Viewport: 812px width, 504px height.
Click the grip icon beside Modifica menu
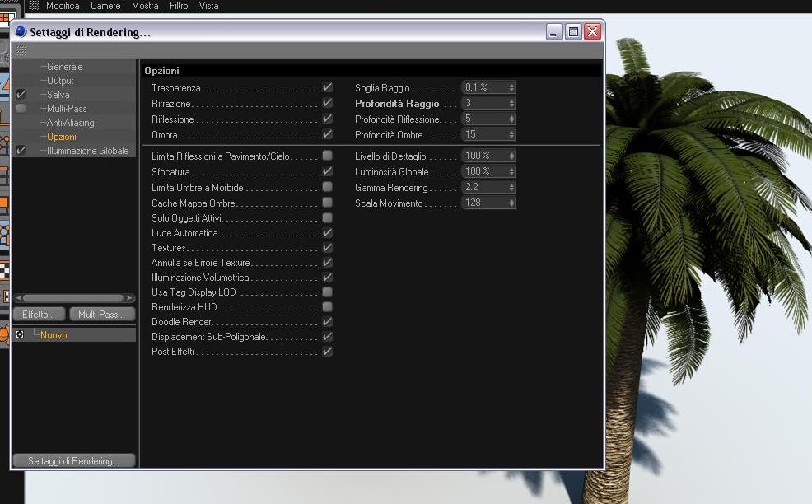[x=34, y=6]
